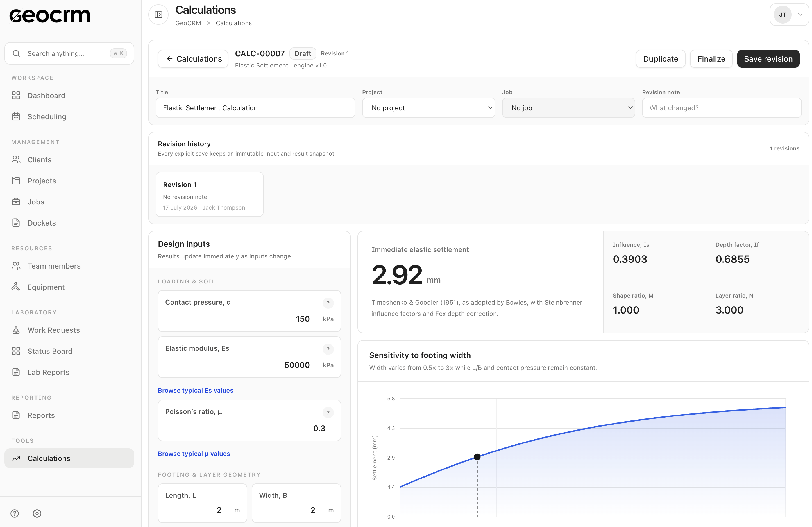Image resolution: width=812 pixels, height=527 pixels.
Task: Click the Calculations trend-line icon
Action: [16, 458]
